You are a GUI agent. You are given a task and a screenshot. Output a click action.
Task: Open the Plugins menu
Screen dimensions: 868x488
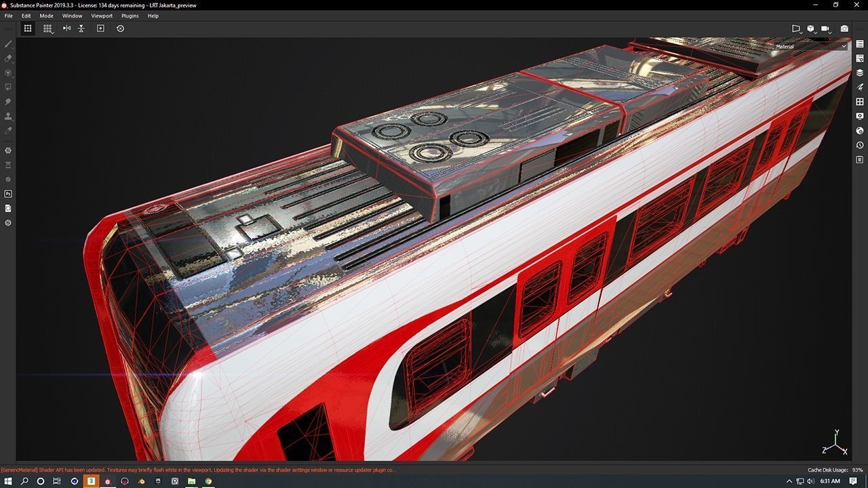click(x=130, y=16)
